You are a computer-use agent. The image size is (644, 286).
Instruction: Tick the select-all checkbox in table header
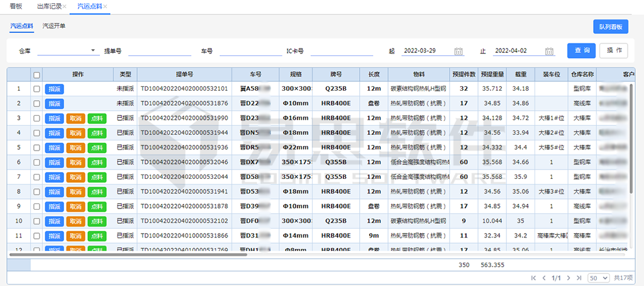(36, 74)
